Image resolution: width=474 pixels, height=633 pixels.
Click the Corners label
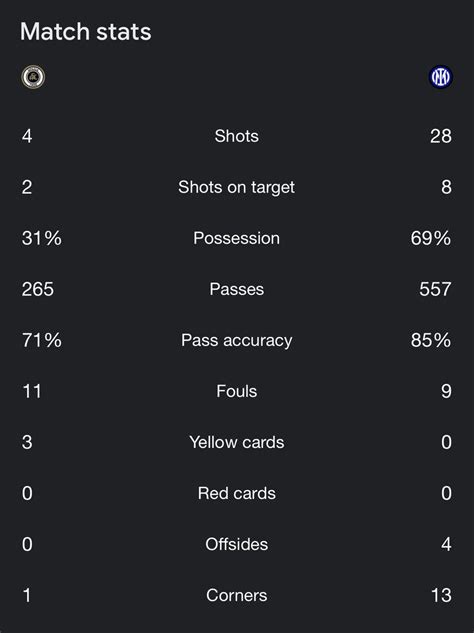tap(237, 595)
